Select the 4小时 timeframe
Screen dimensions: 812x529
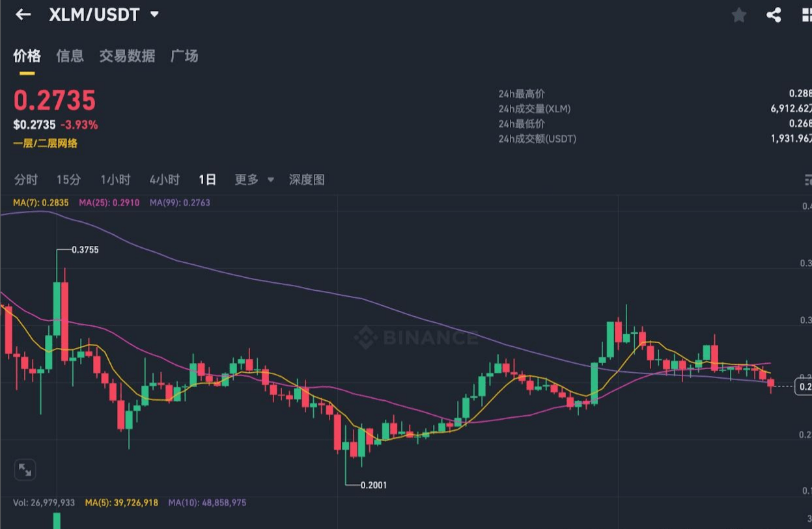click(164, 180)
